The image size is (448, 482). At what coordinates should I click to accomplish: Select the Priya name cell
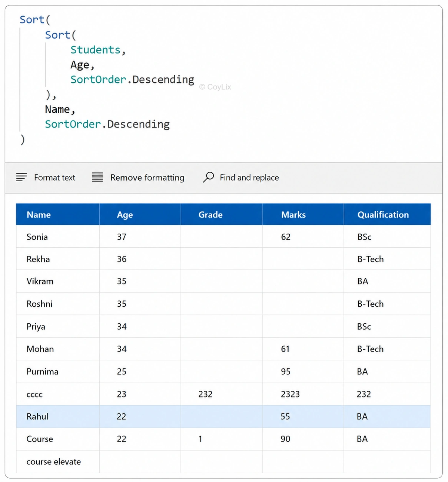(x=58, y=327)
